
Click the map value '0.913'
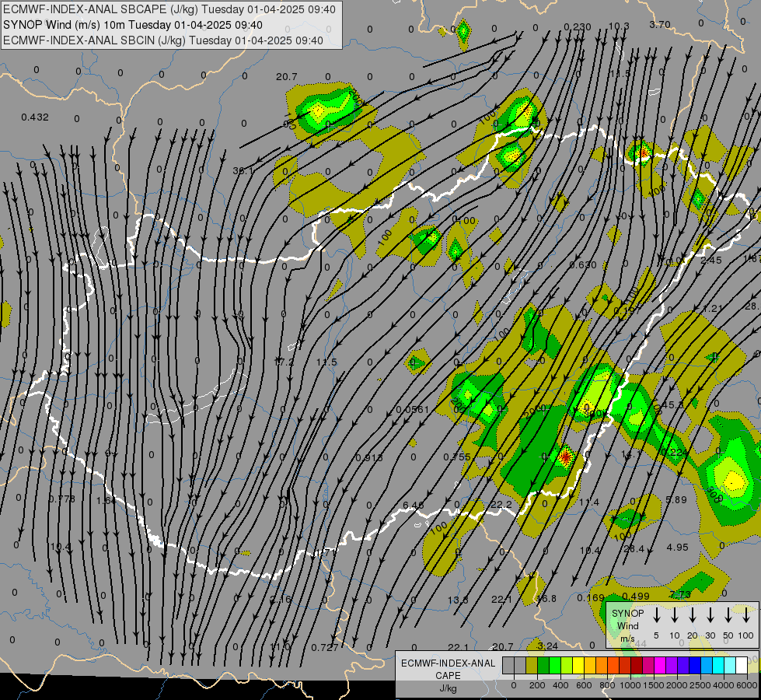[369, 457]
